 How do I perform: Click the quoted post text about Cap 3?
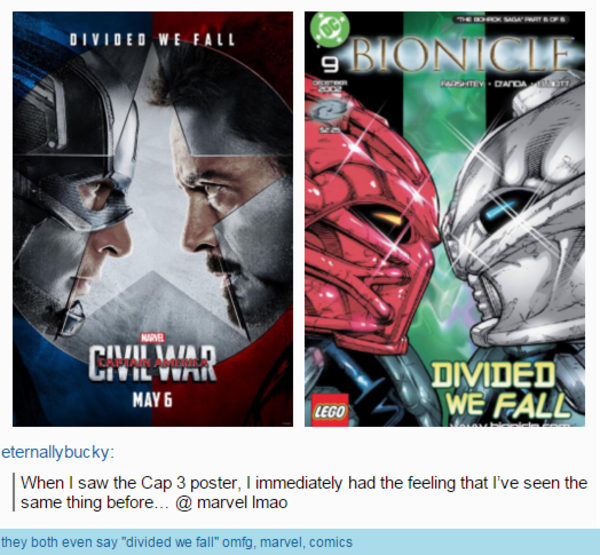pyautogui.click(x=304, y=493)
